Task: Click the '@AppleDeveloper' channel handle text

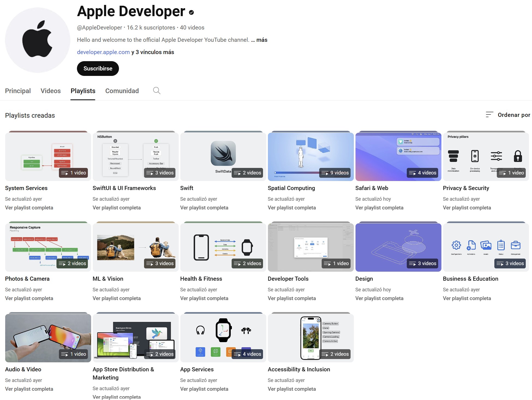Action: pos(100,28)
